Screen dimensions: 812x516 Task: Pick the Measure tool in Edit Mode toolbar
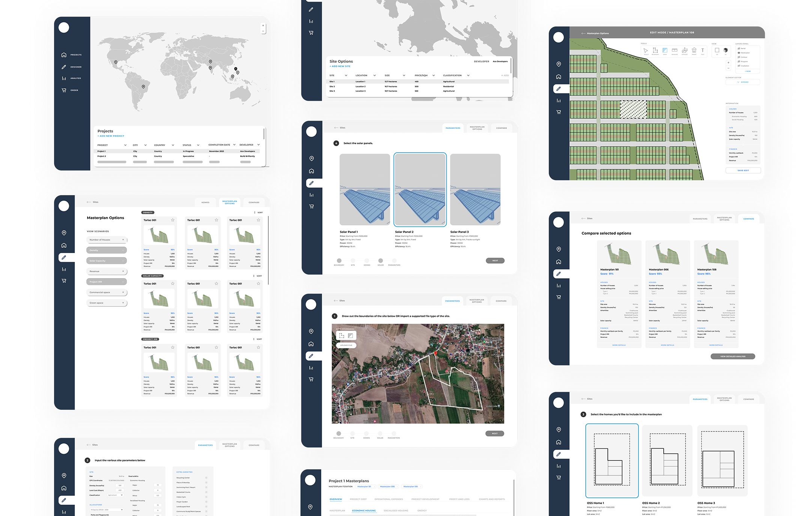(x=675, y=50)
